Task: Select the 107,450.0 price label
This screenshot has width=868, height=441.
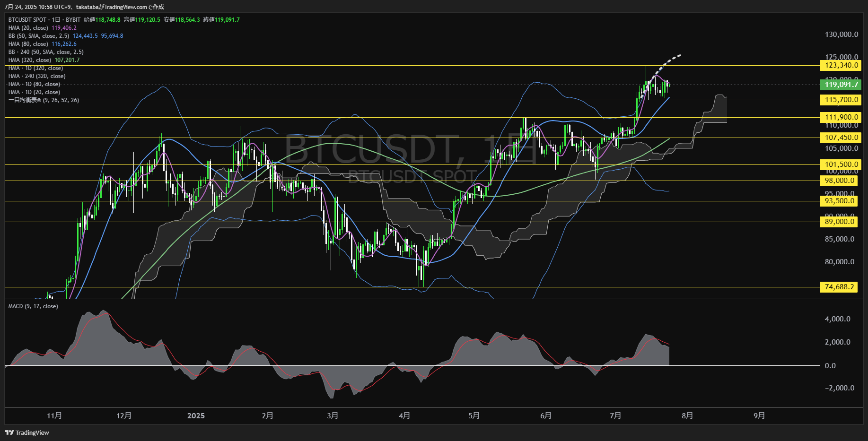Action: 841,138
